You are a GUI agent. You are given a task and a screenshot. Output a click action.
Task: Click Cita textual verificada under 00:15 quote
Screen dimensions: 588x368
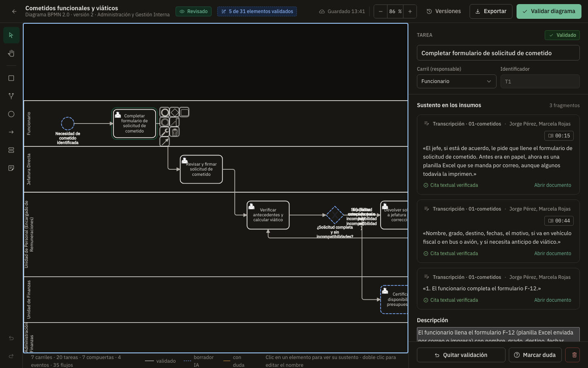[x=450, y=185]
